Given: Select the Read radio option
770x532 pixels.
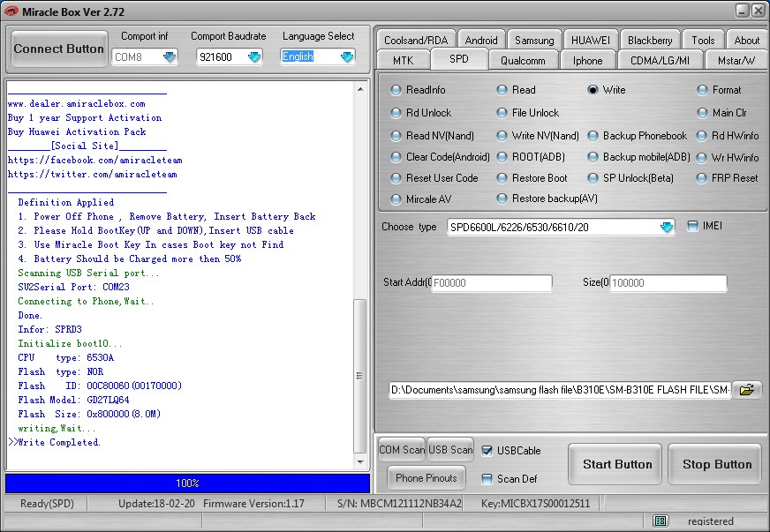Looking at the screenshot, I should pos(502,90).
